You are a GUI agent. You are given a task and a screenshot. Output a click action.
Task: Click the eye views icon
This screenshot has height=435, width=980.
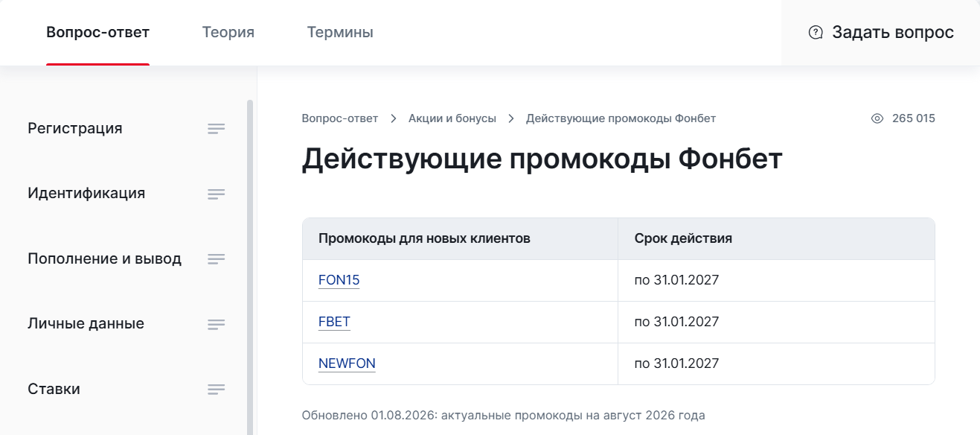877,118
